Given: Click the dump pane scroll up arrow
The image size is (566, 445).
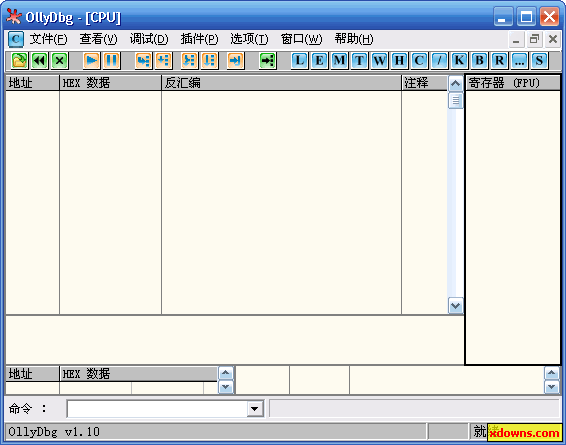Looking at the screenshot, I should 226,373.
